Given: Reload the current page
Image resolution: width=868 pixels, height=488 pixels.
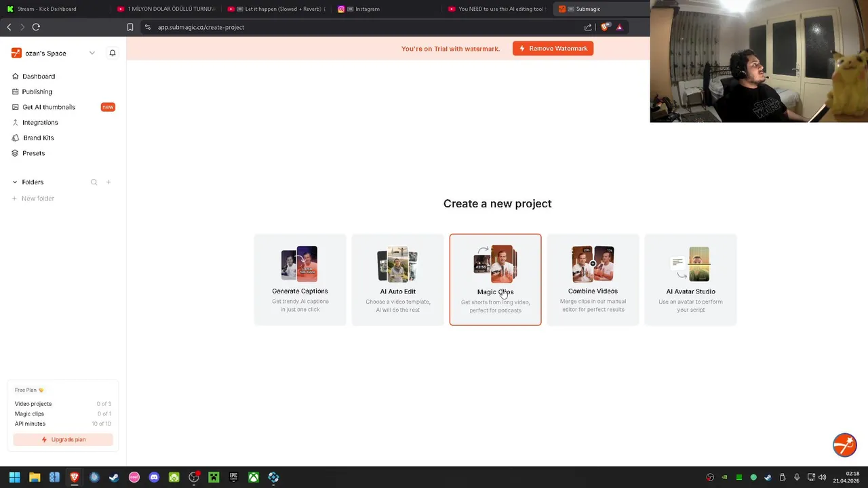Looking at the screenshot, I should (x=36, y=27).
